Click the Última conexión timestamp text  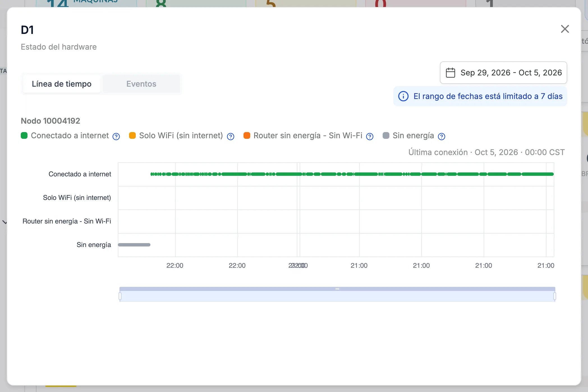(x=486, y=152)
